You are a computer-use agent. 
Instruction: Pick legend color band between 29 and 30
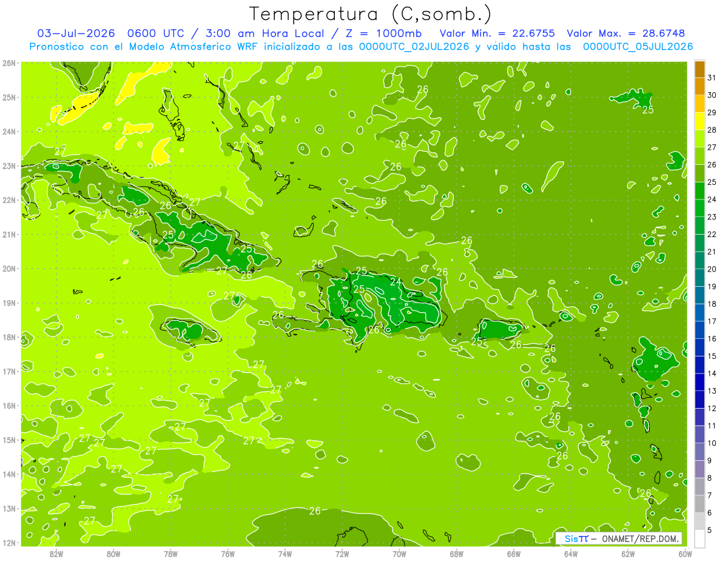(x=699, y=104)
